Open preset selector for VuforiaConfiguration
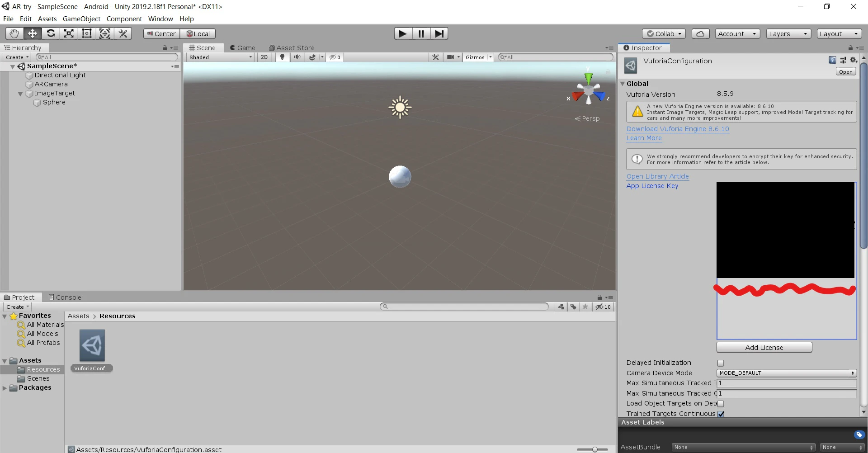Image resolution: width=868 pixels, height=453 pixels. (x=843, y=60)
